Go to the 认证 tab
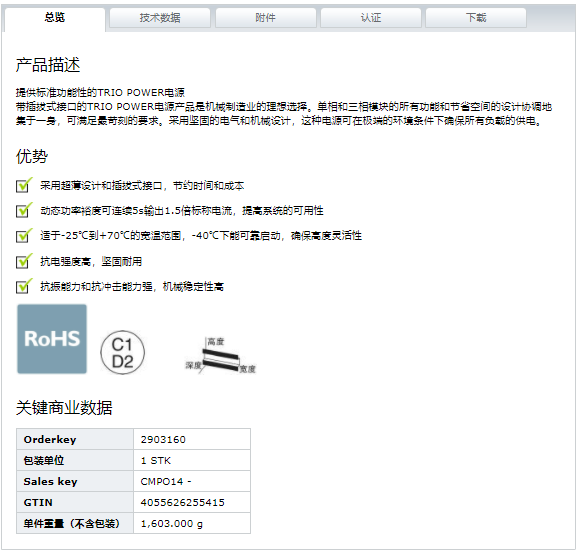Screen dimensions: 578x552 (x=371, y=18)
